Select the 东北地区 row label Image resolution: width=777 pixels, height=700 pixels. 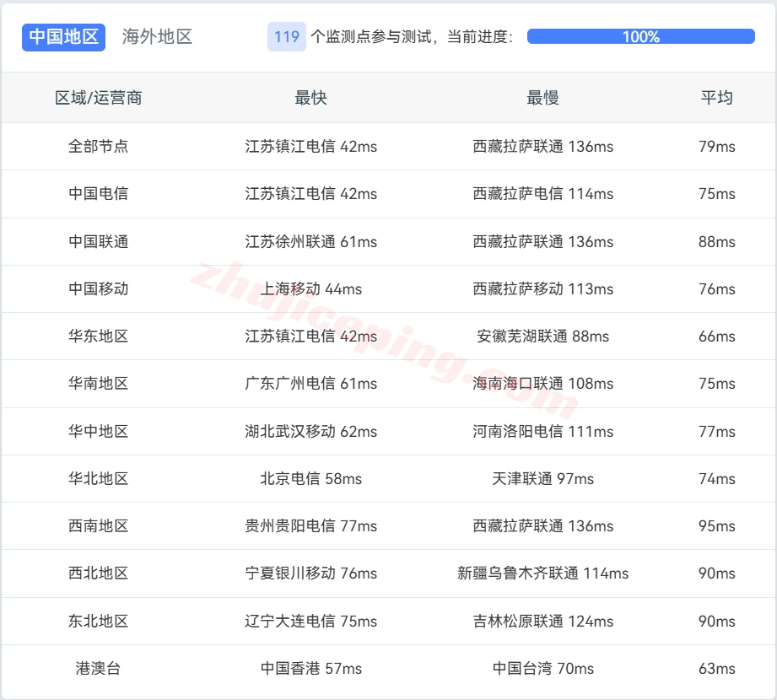pos(98,622)
